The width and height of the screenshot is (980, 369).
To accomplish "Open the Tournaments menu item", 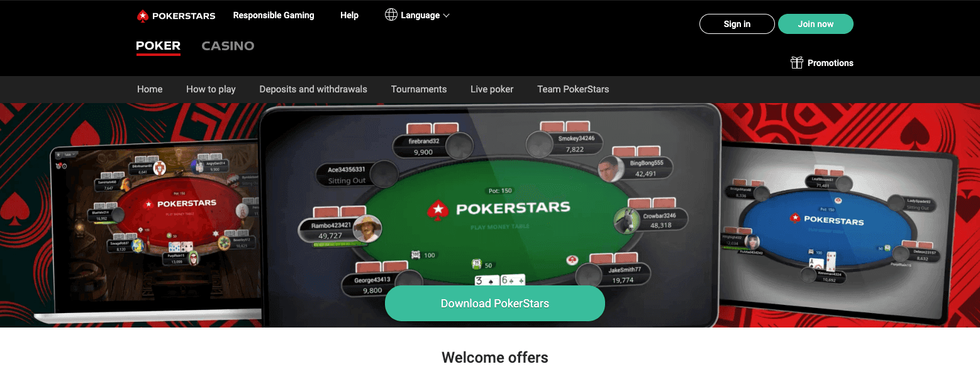I will point(419,89).
